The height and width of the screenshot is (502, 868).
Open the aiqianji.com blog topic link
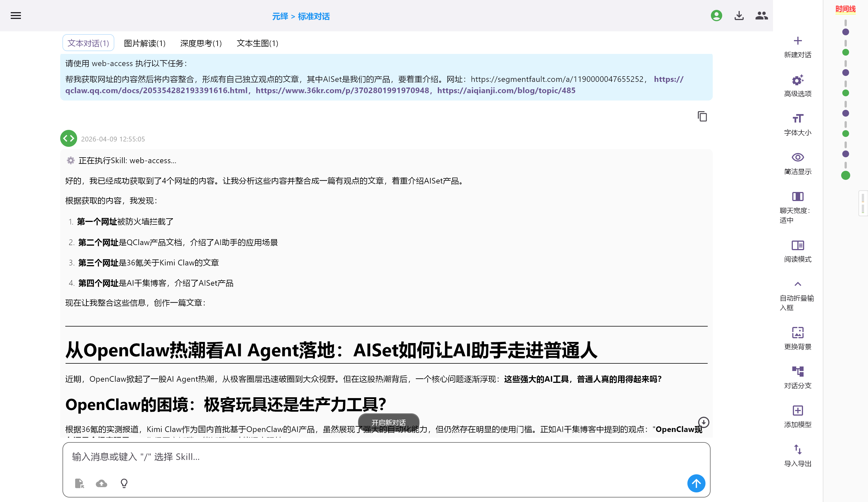506,91
